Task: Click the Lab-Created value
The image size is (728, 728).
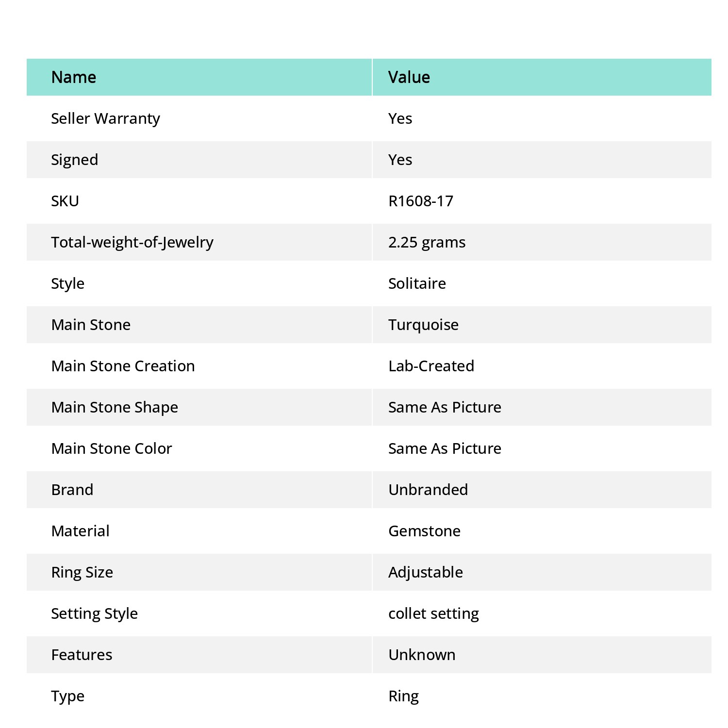Action: pos(431,366)
